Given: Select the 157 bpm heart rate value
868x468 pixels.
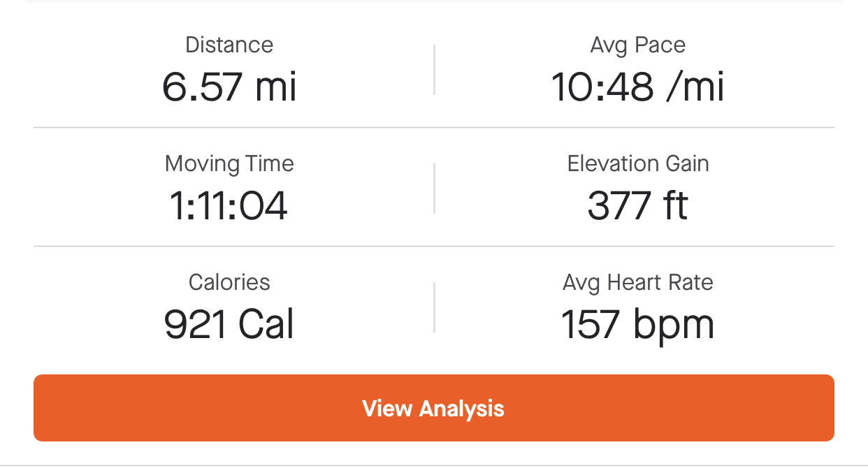Looking at the screenshot, I should pyautogui.click(x=638, y=326).
